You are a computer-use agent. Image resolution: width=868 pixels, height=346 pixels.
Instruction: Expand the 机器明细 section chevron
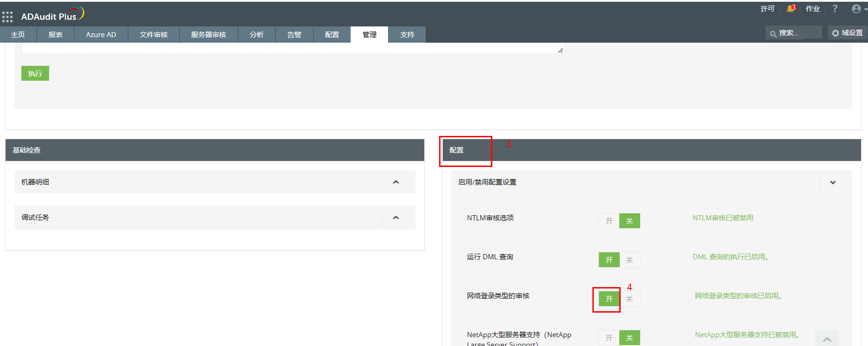(396, 182)
